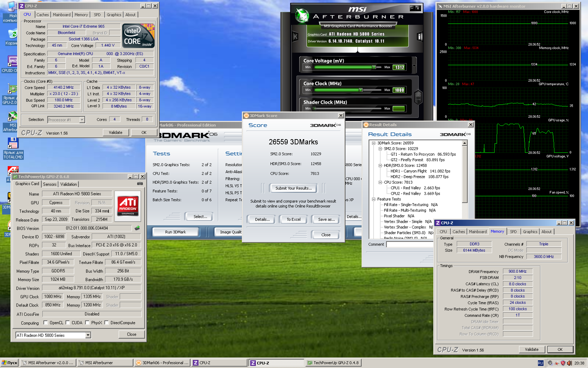Open Validation tab in GPU-Z

(x=69, y=184)
